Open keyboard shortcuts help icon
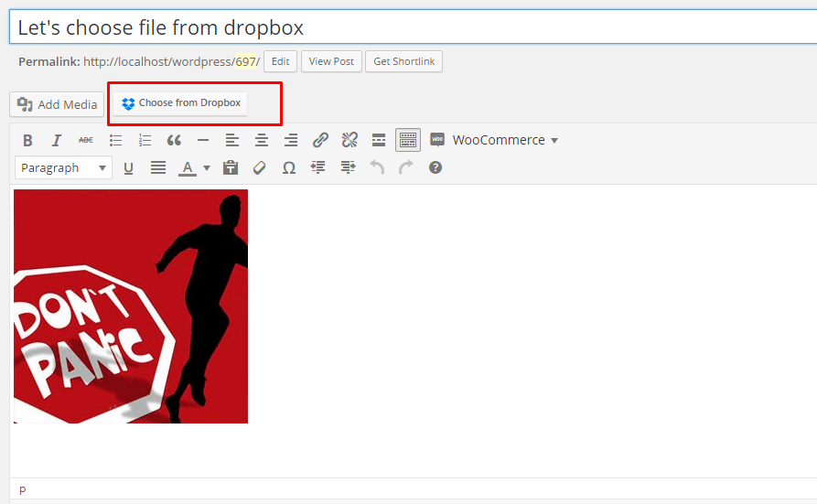Image resolution: width=817 pixels, height=504 pixels. coord(435,167)
